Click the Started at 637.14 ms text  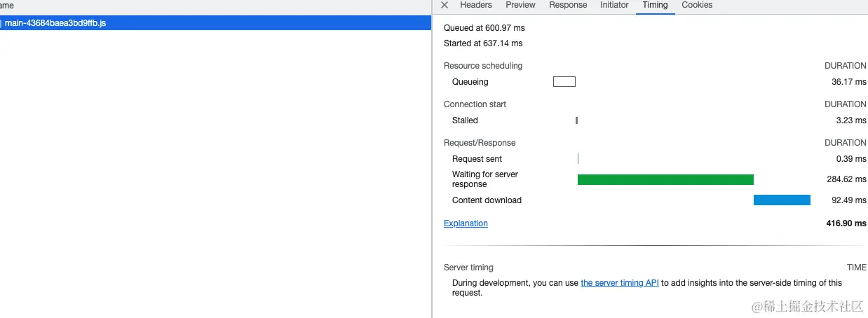[x=483, y=43]
